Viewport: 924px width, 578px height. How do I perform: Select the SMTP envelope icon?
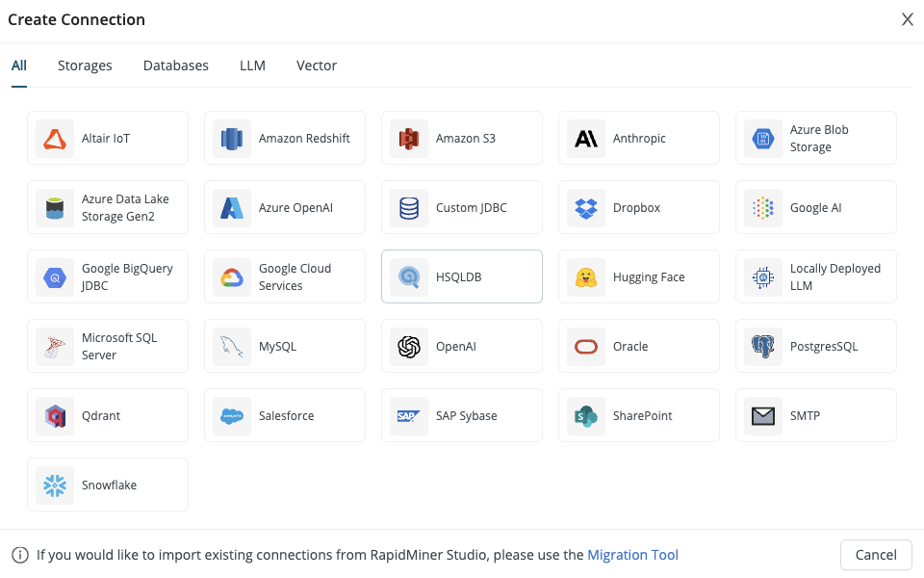pos(763,416)
